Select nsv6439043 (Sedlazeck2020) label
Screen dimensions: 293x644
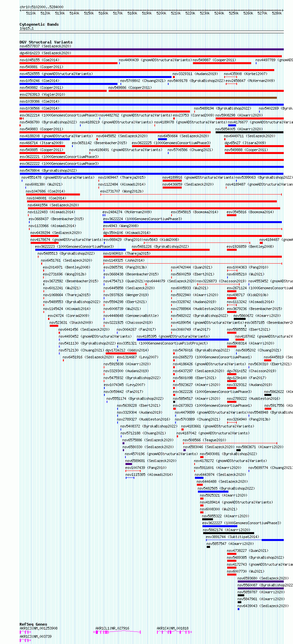(x=263, y=606)
